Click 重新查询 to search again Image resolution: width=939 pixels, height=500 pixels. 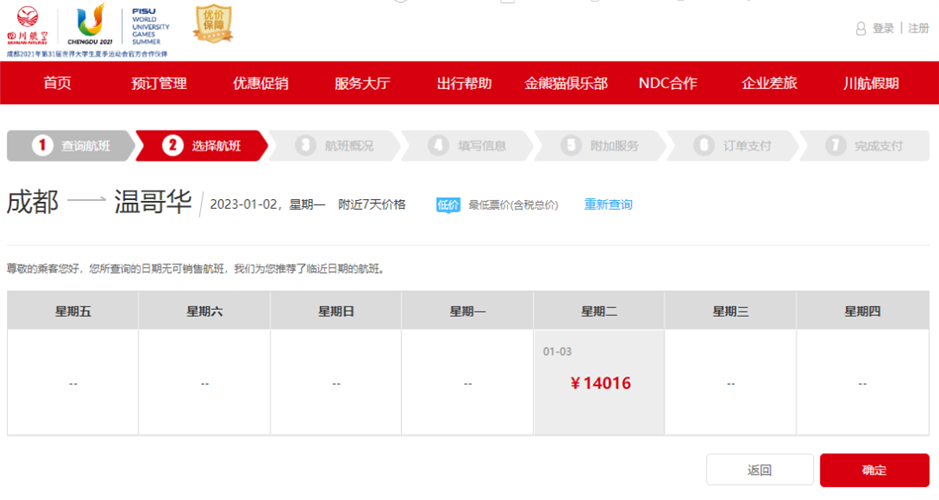pos(608,205)
